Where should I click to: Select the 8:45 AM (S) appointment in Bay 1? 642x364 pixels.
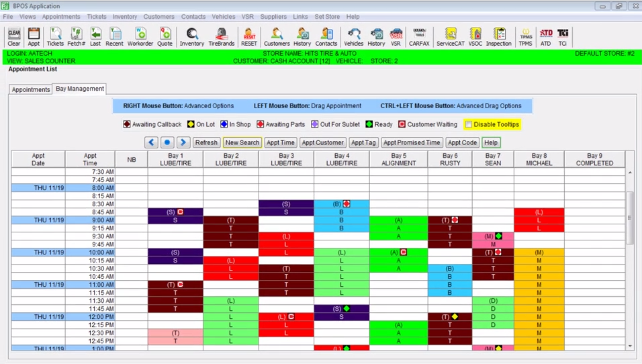tap(175, 212)
